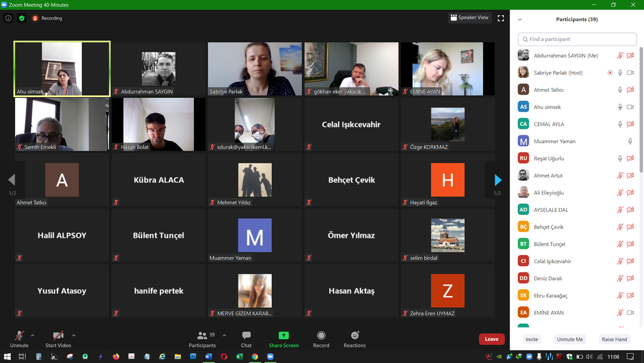
Task: Expand video options arrow beside Start Video
Action: [x=74, y=335]
